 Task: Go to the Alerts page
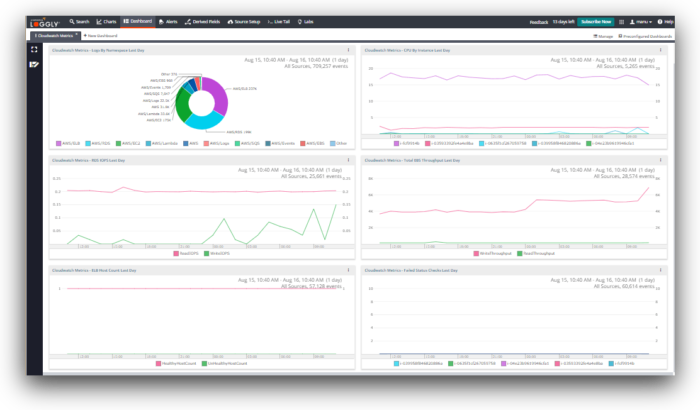tap(168, 20)
